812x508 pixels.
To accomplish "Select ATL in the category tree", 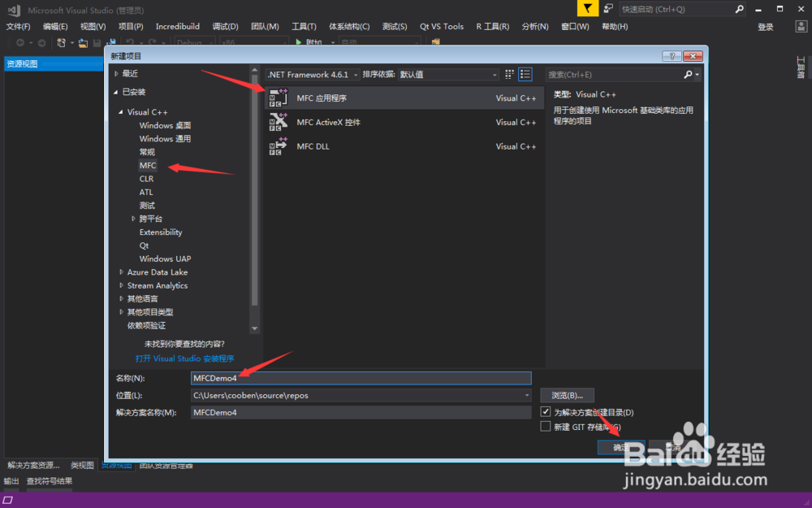I will pyautogui.click(x=146, y=192).
